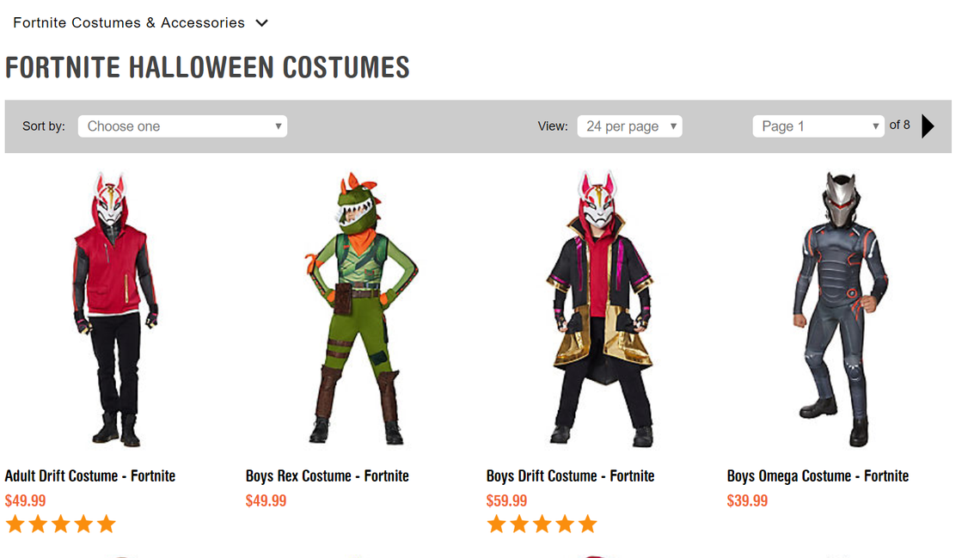Image resolution: width=980 pixels, height=558 pixels.
Task: Click the first star under Boys Drift Costume
Action: coord(496,523)
